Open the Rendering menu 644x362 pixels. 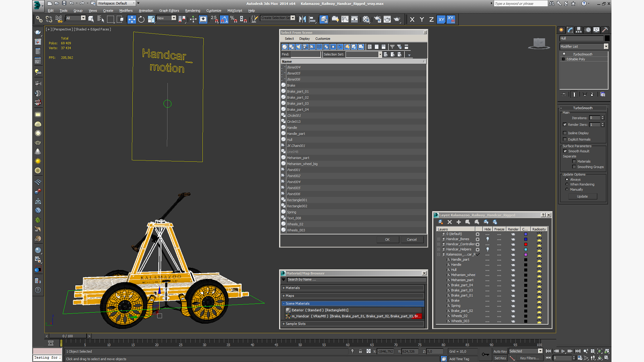[193, 10]
